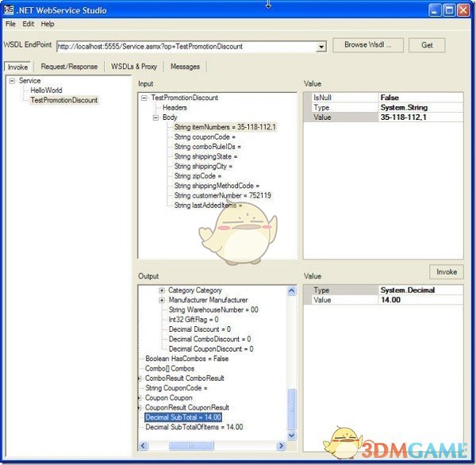The width and height of the screenshot is (476, 465).
Task: Click the output horizontal scroll right arrow
Action: point(281,446)
